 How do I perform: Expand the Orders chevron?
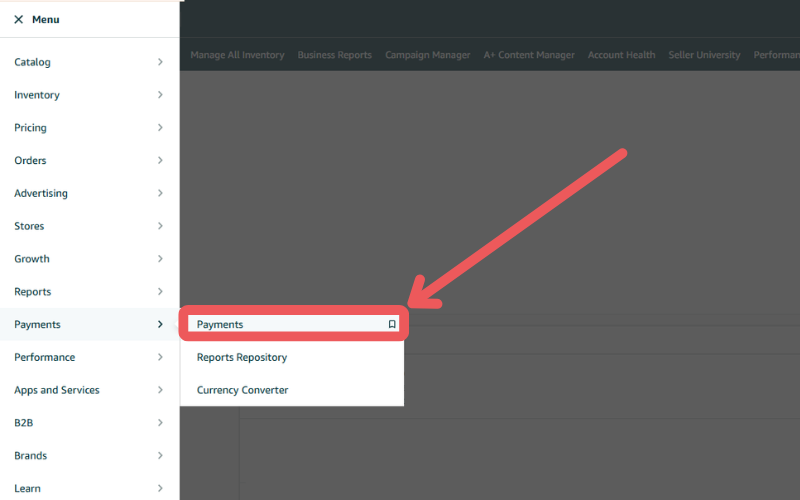(x=160, y=160)
